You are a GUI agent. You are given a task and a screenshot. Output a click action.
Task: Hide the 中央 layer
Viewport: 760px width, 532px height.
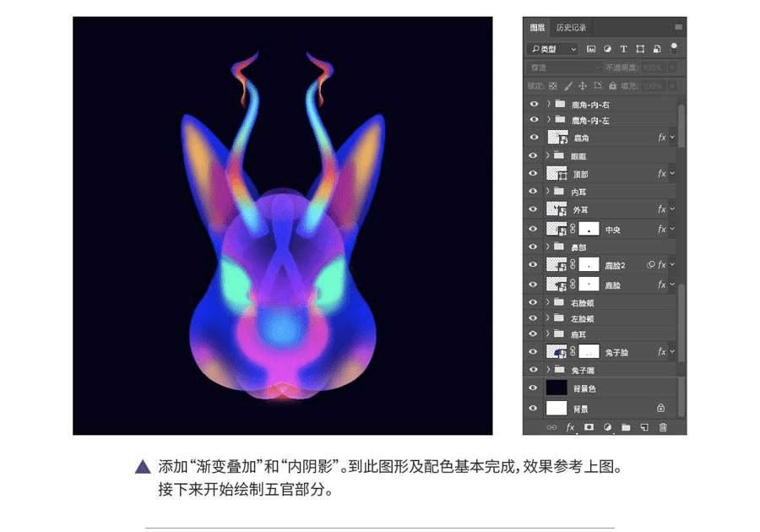tap(534, 229)
